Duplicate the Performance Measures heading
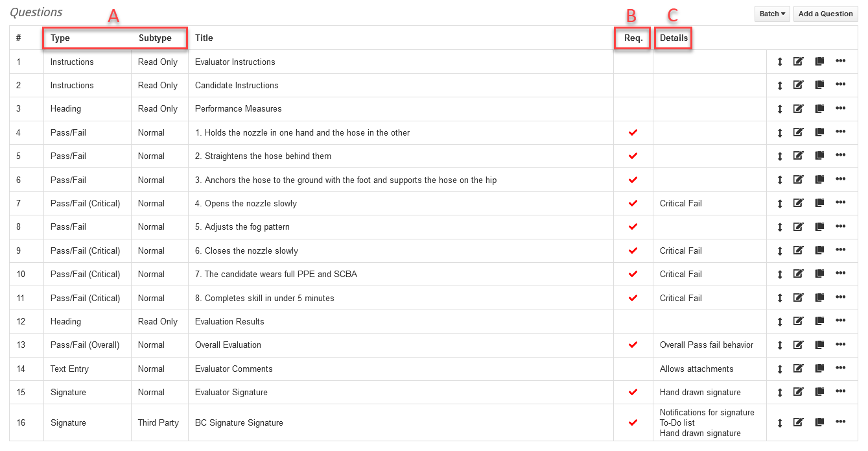 point(819,108)
